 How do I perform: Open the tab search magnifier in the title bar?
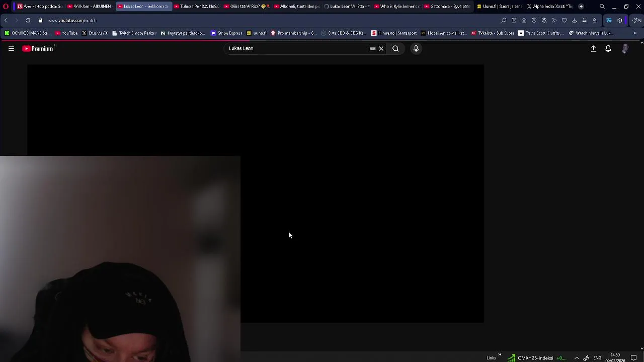[x=602, y=7]
